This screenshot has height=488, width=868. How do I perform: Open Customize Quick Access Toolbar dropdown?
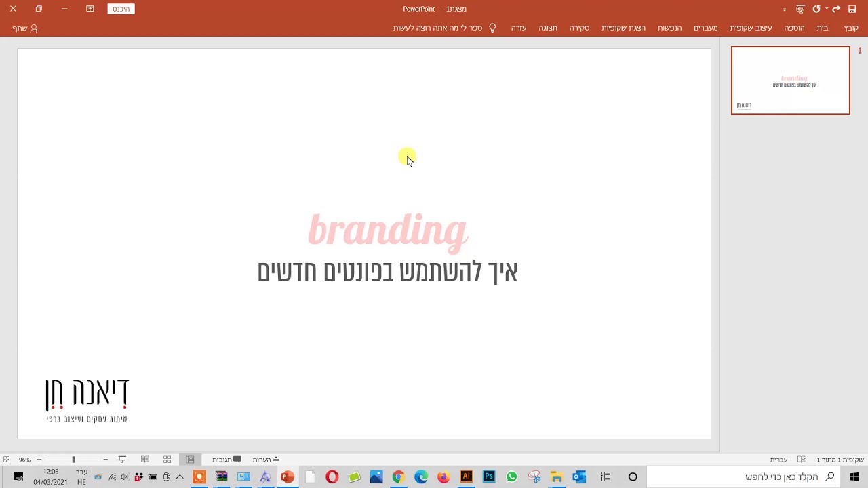(785, 9)
